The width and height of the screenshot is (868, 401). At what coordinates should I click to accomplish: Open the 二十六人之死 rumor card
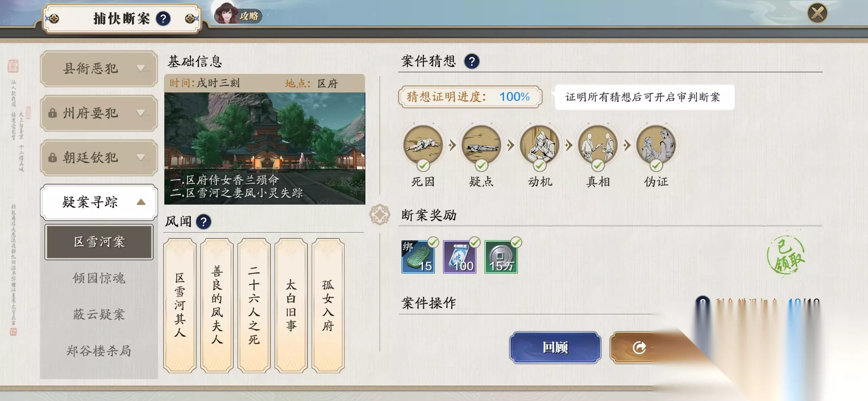[x=254, y=306]
